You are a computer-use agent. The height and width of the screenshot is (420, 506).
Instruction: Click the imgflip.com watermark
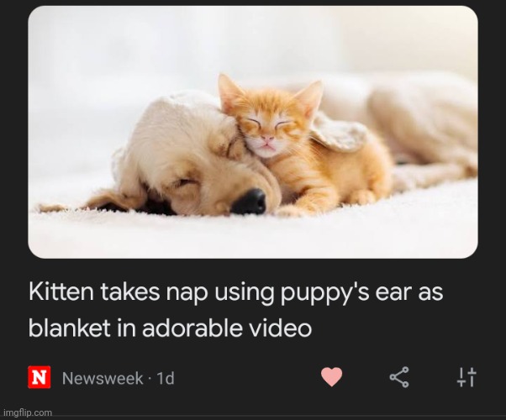pos(28,412)
